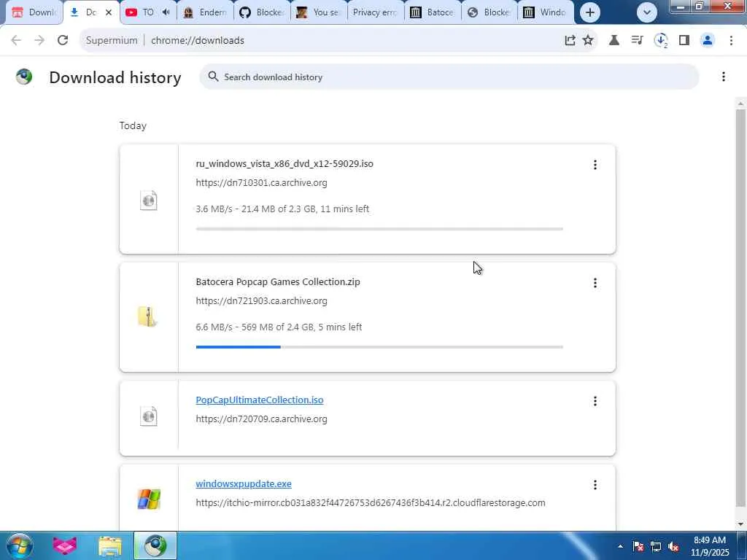Open the browser three-dot main menu
Image resolution: width=747 pixels, height=560 pixels.
tap(731, 41)
